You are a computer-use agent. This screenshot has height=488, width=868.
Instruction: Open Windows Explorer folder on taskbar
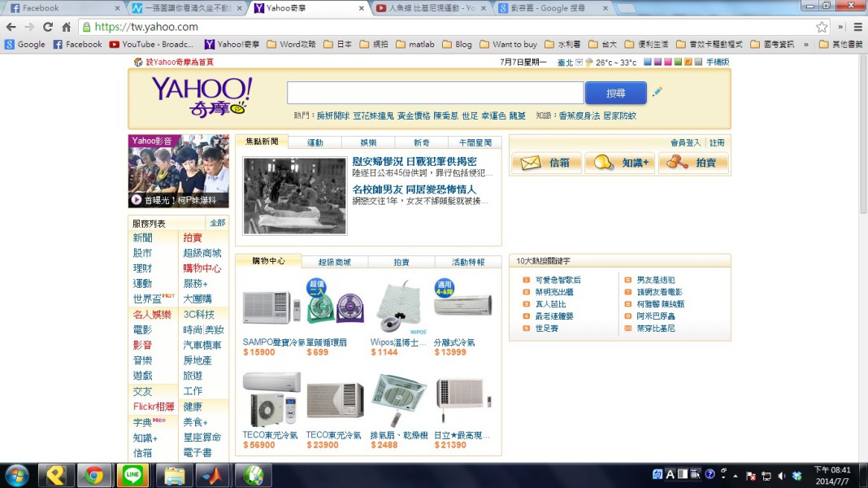(174, 475)
